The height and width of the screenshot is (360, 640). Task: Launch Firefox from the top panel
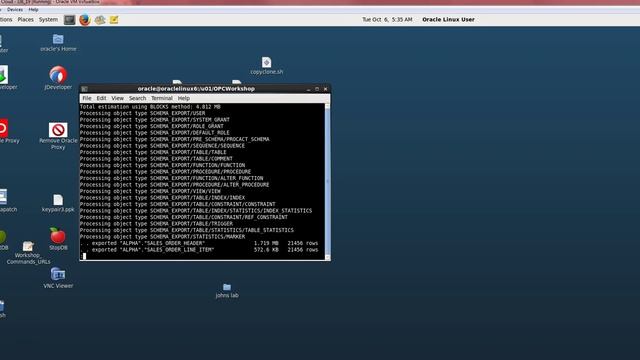(x=84, y=20)
